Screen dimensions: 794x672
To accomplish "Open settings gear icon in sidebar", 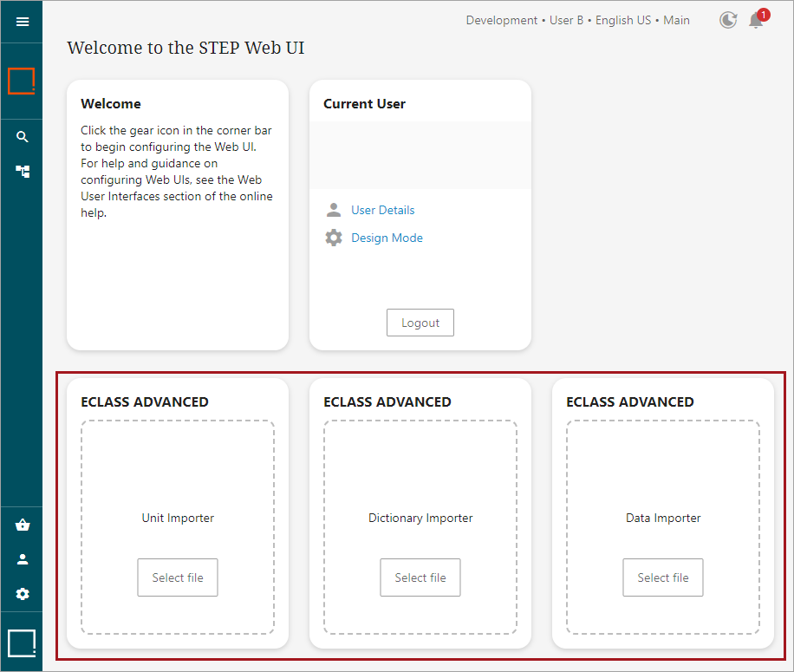I will pos(23,594).
